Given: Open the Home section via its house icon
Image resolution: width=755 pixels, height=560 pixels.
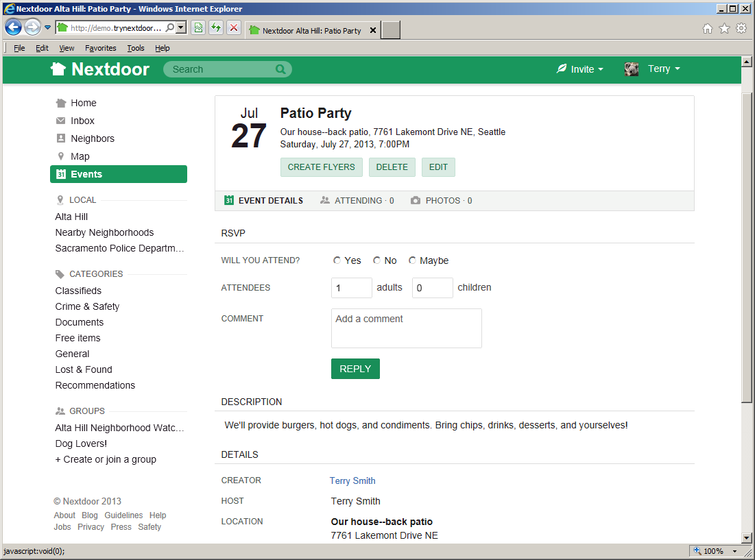Looking at the screenshot, I should pos(60,103).
